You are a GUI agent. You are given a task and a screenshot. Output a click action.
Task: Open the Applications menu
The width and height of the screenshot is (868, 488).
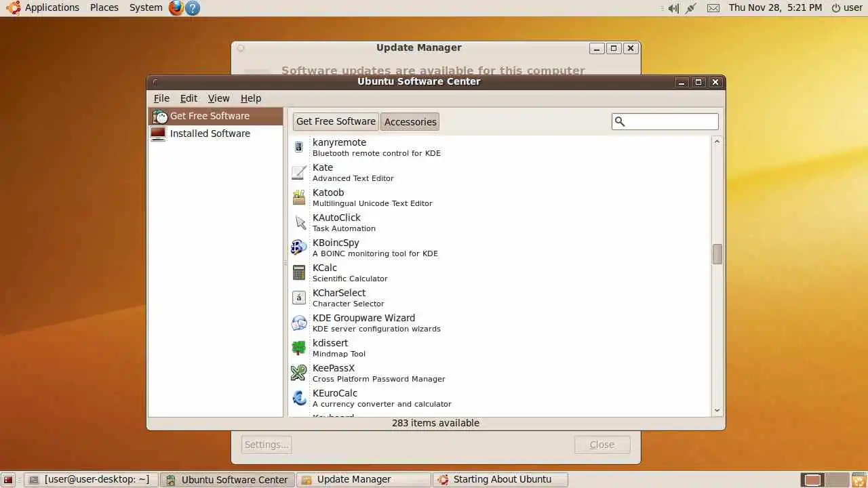pyautogui.click(x=52, y=7)
